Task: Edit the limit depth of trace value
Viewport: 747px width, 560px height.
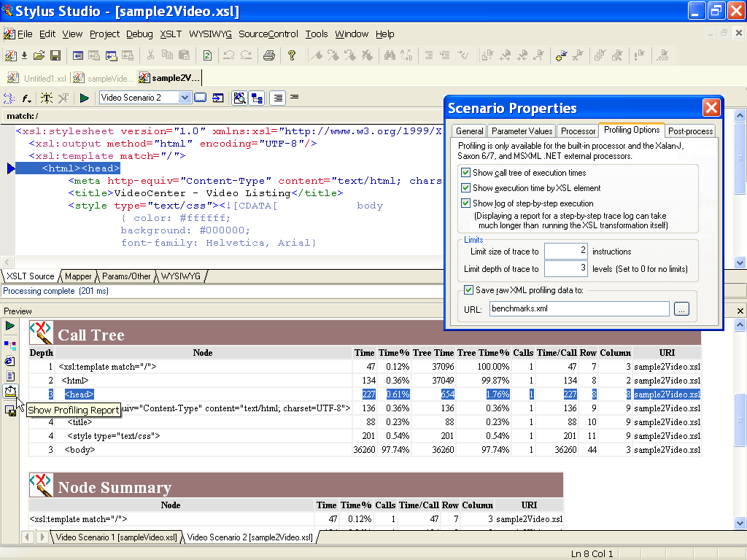Action: (565, 268)
